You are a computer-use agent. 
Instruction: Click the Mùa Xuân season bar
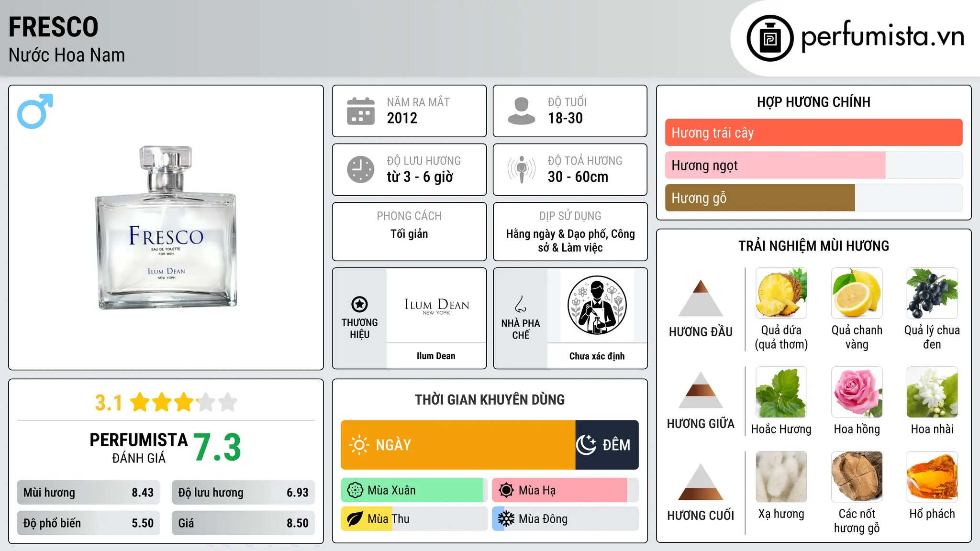[x=414, y=490]
